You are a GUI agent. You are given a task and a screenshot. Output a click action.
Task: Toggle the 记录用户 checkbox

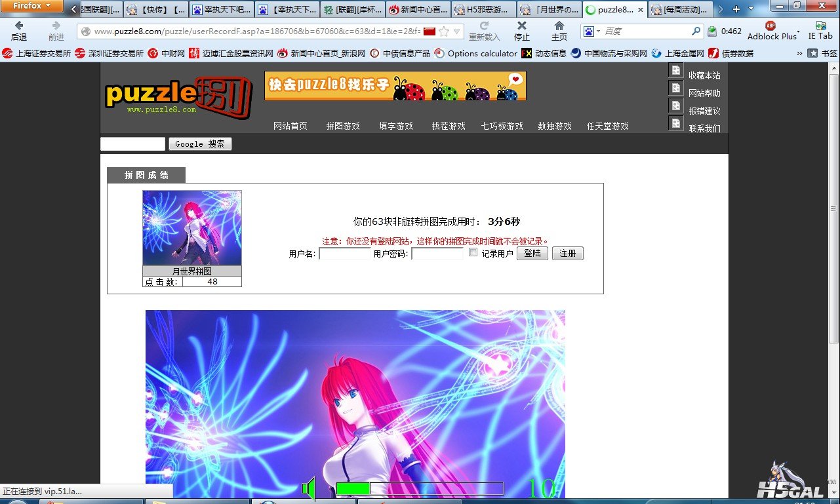473,252
